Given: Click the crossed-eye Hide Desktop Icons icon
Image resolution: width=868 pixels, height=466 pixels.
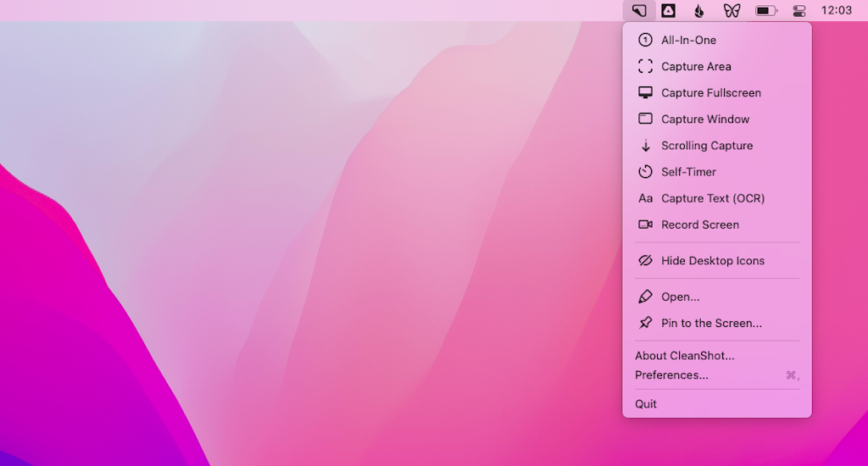Looking at the screenshot, I should click(x=645, y=260).
